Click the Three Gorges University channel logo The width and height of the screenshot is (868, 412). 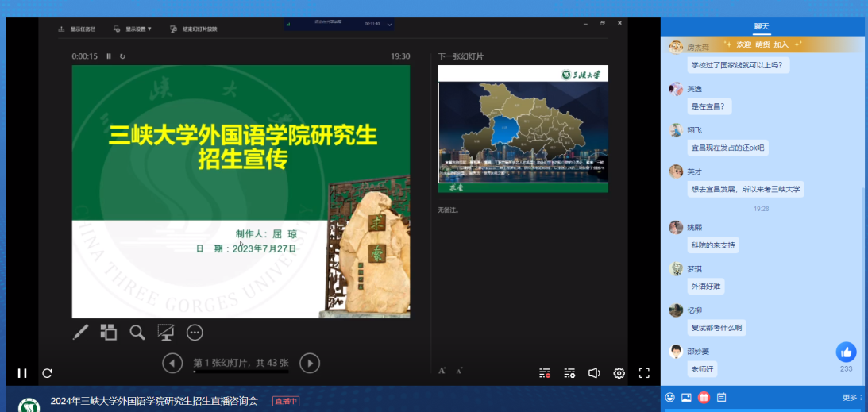pyautogui.click(x=29, y=406)
